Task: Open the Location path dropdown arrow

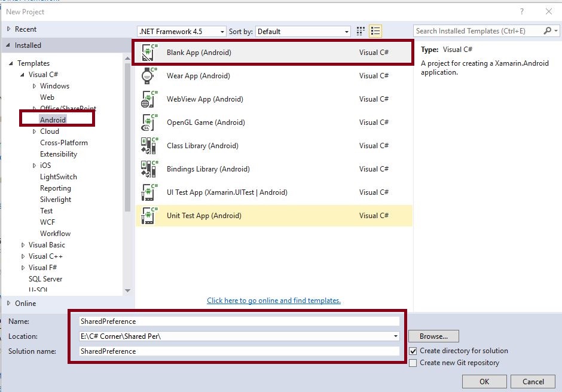Action: click(396, 336)
